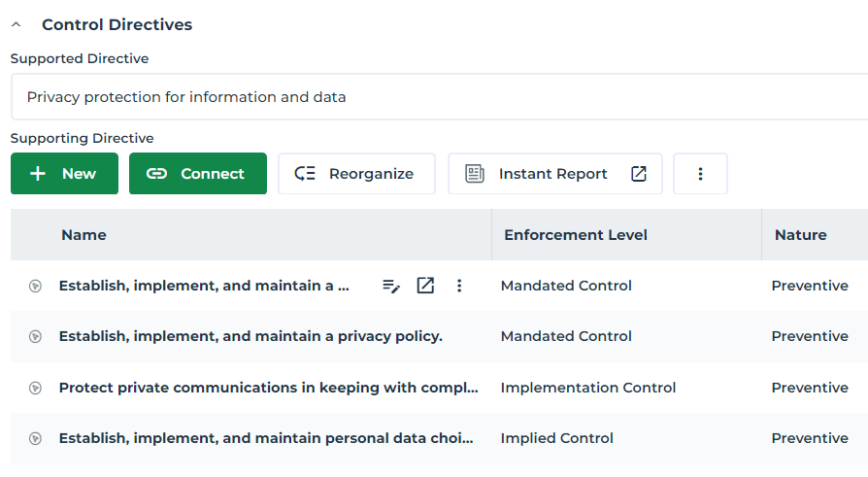Click the edit list icon in first row
This screenshot has width=868, height=477.
click(x=391, y=286)
